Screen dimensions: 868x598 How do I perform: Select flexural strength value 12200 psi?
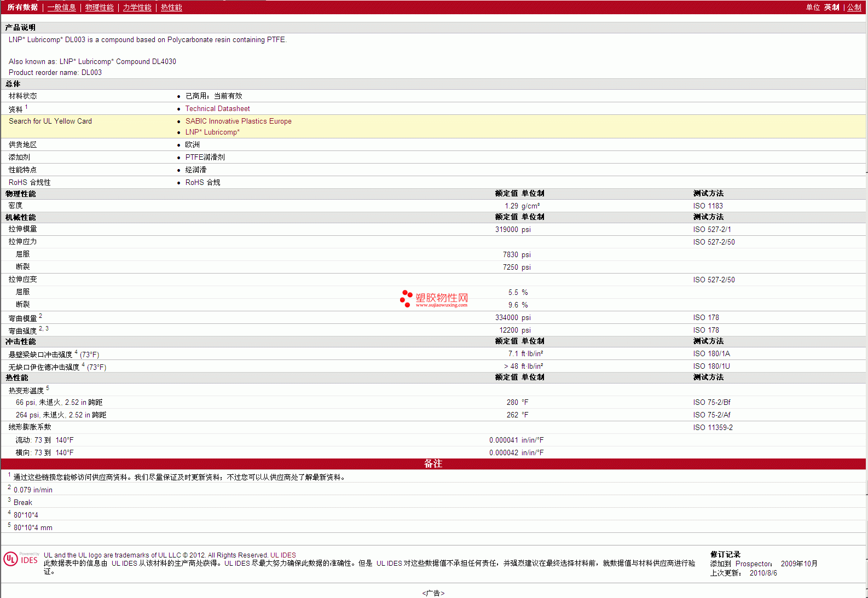[x=515, y=330]
